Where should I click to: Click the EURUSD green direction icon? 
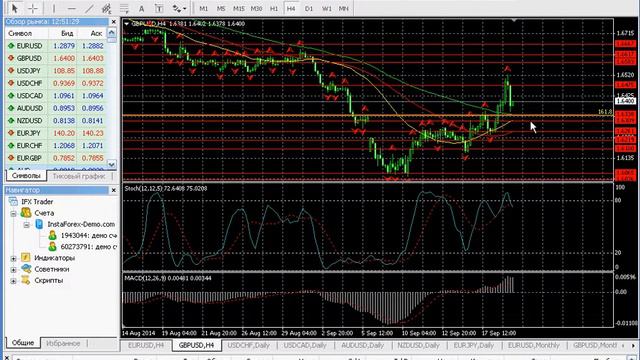(x=11, y=46)
